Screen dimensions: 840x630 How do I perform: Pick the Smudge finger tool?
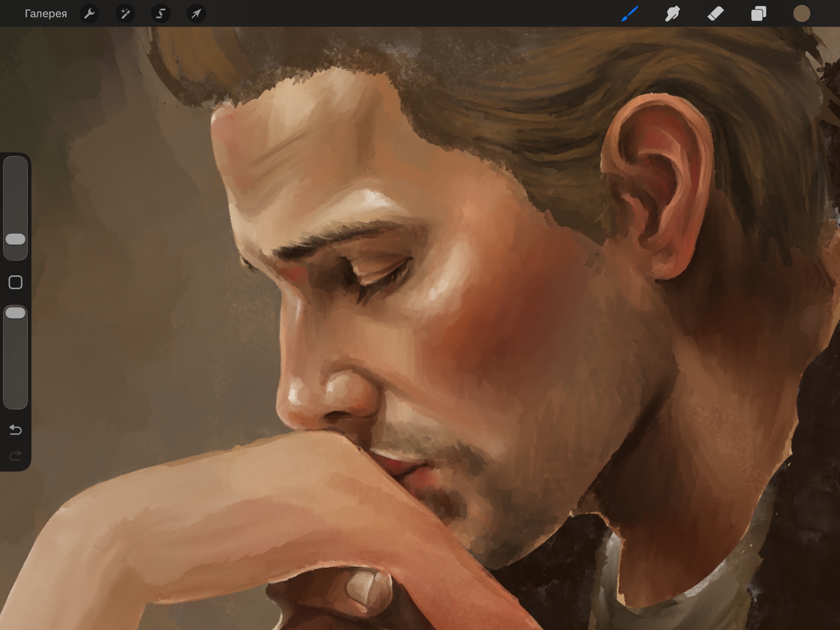point(673,14)
